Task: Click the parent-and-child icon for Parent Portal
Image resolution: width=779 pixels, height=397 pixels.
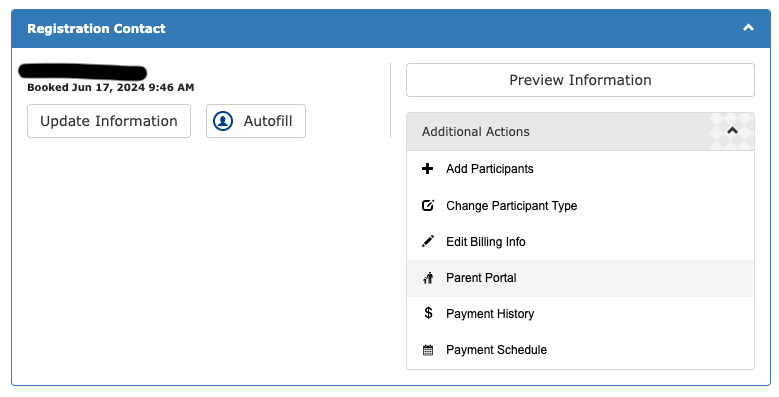Action: pos(428,278)
